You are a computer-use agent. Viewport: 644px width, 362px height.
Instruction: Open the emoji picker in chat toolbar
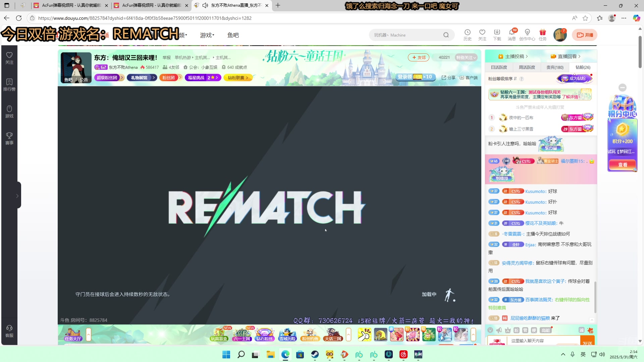(x=490, y=330)
